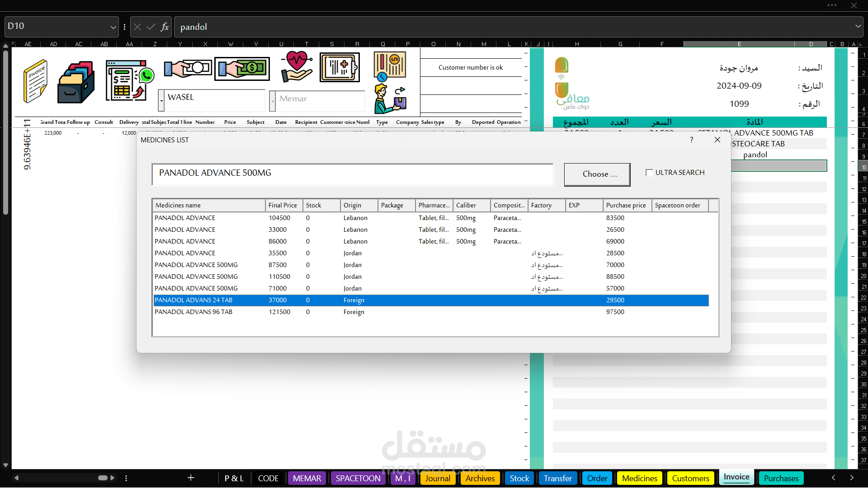Image resolution: width=868 pixels, height=488 pixels.
Task: Select the row with purchase price 28500
Action: click(x=431, y=253)
